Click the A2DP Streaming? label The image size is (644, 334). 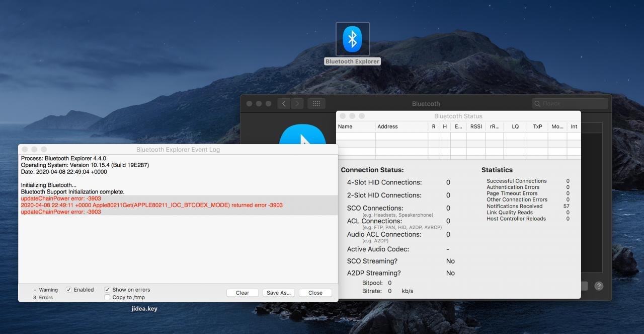pyautogui.click(x=374, y=273)
